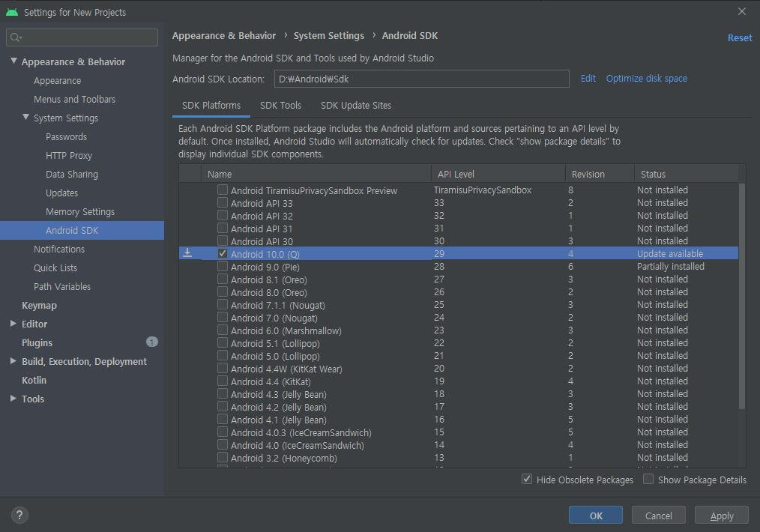Open Passwords settings page
Screen dimensions: 760x532
[x=67, y=136]
